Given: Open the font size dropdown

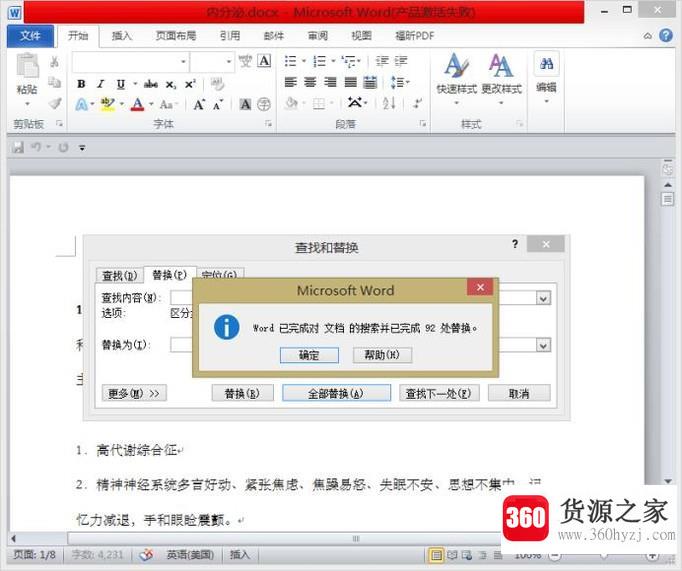Looking at the screenshot, I should click(x=229, y=62).
